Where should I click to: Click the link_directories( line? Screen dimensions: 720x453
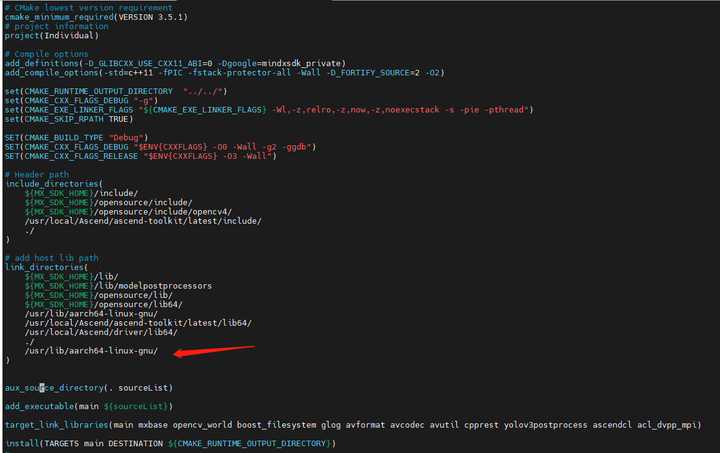(x=47, y=267)
